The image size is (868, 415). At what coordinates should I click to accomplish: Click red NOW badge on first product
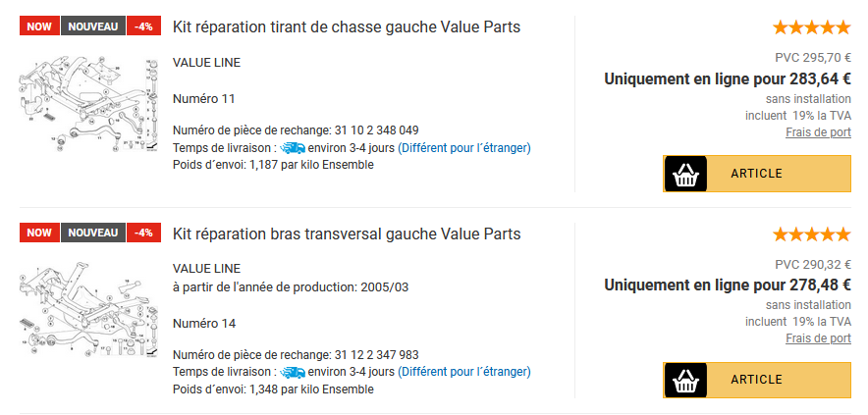(39, 26)
